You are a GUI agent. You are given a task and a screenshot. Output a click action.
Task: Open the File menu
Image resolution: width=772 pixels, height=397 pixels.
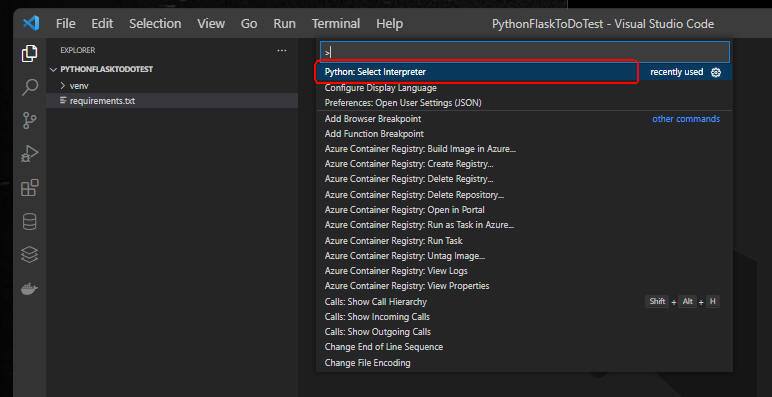(x=65, y=24)
